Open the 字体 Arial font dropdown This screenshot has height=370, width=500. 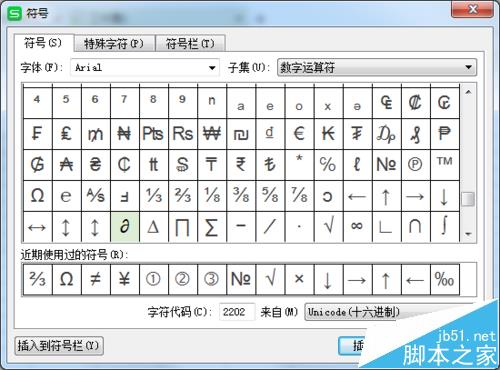point(145,68)
